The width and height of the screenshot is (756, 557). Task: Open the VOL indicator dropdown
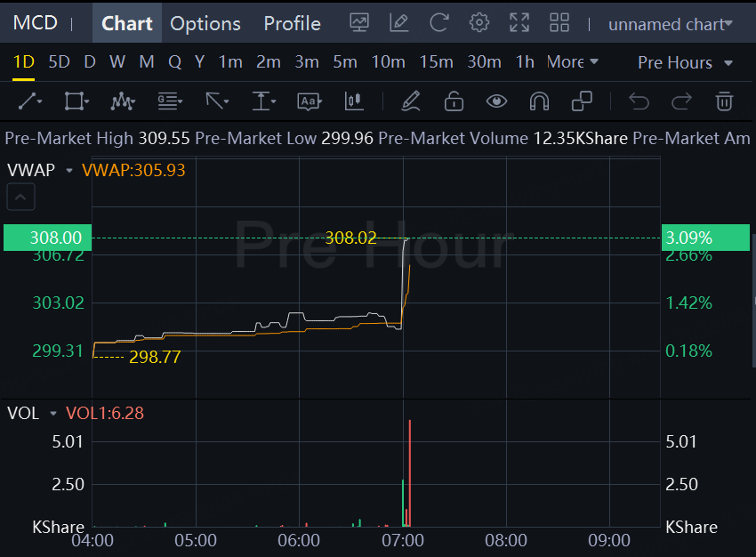click(53, 413)
